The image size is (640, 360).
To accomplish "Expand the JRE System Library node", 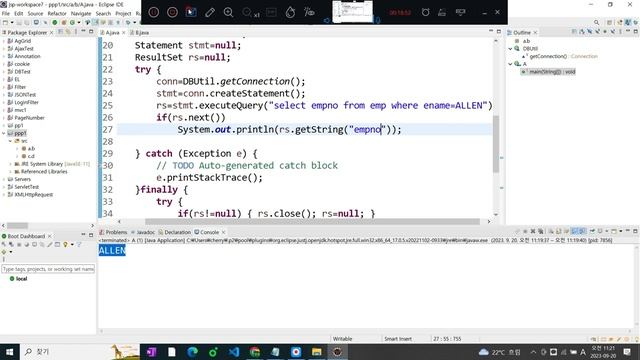I will [10, 164].
